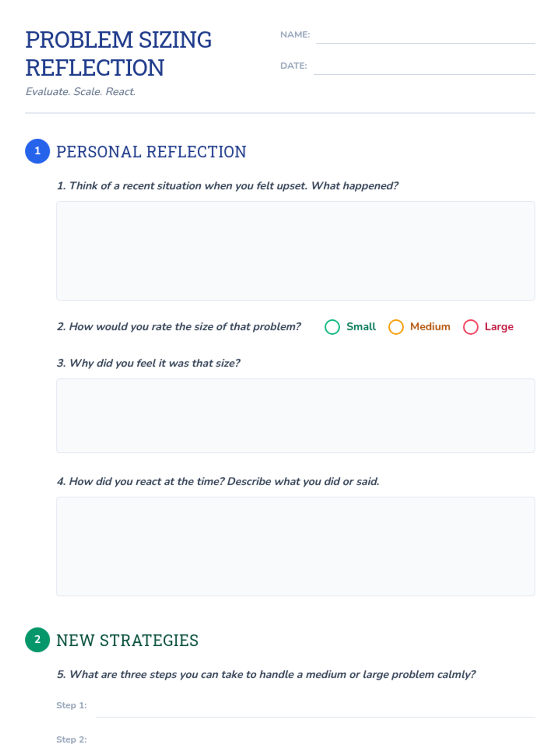
Task: Click the blue section 1 number badge
Action: point(37,151)
